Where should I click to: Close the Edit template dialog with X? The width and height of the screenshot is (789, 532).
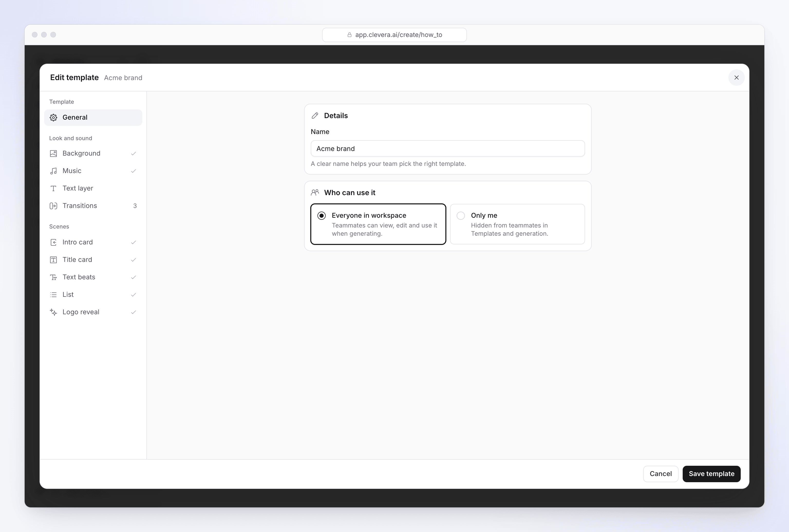click(736, 78)
